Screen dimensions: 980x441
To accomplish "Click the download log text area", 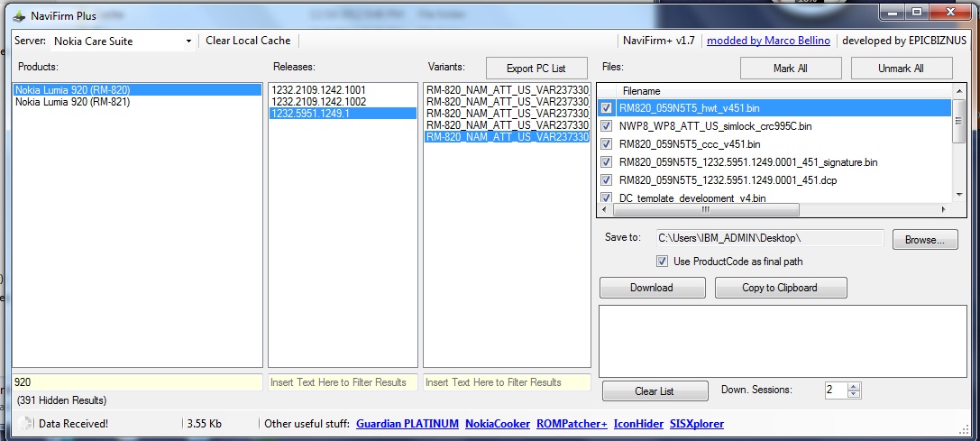I will [x=783, y=341].
